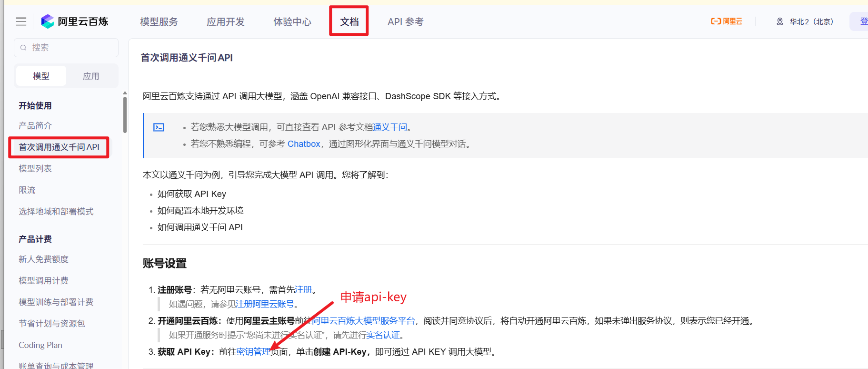Open the 通义千问 API reference link

pos(390,127)
